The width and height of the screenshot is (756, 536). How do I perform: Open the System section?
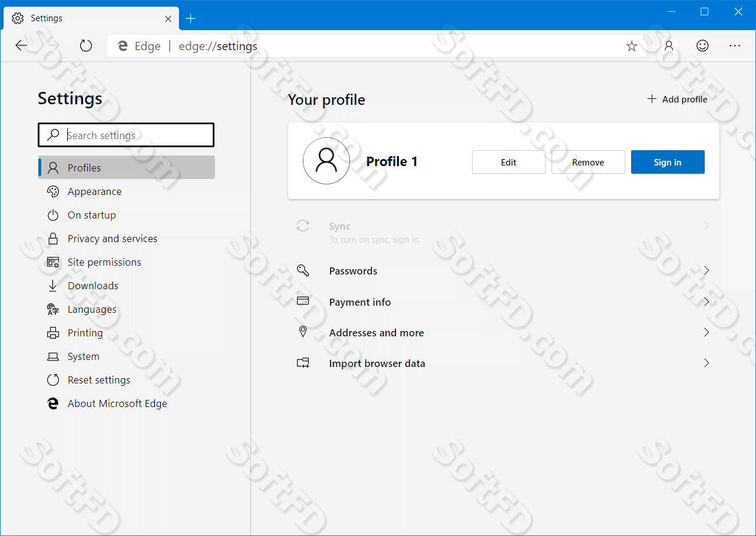(x=127, y=356)
